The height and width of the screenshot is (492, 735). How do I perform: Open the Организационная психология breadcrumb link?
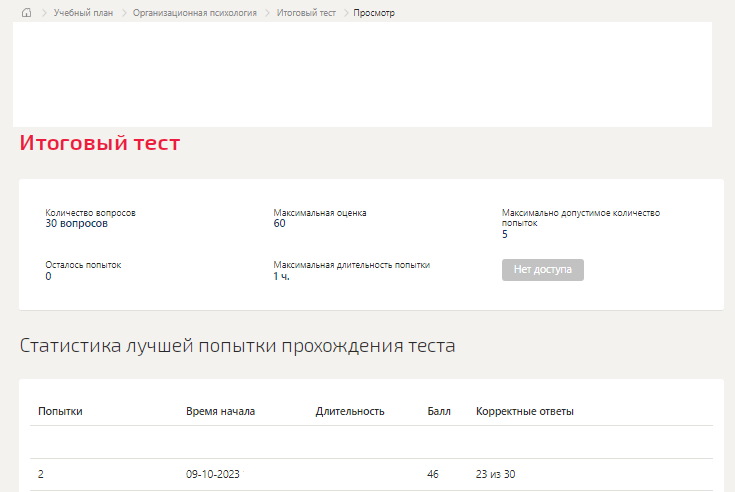pos(195,13)
